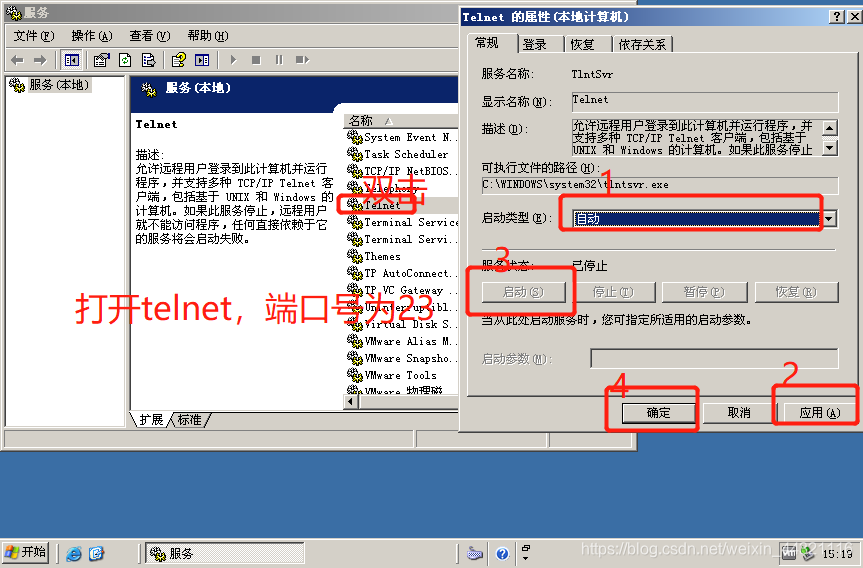Click the Forward arrow in Services toolbar
The height and width of the screenshot is (568, 863).
click(x=40, y=60)
